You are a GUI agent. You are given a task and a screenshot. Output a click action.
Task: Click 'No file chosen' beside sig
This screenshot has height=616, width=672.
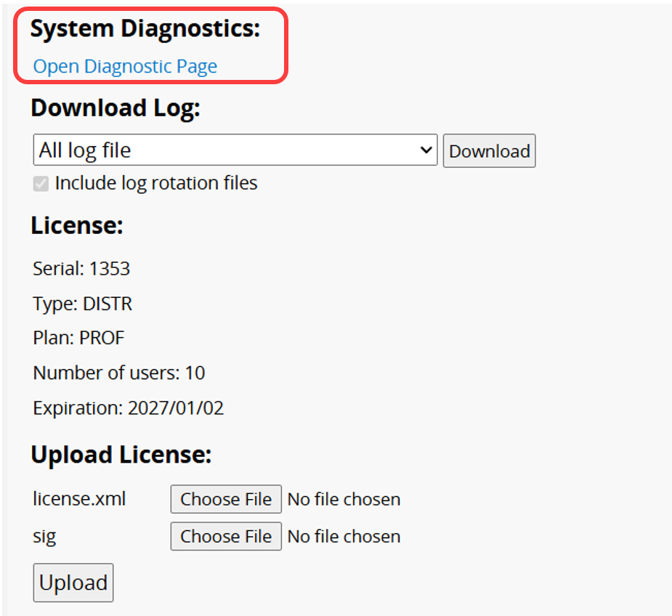pyautogui.click(x=344, y=536)
